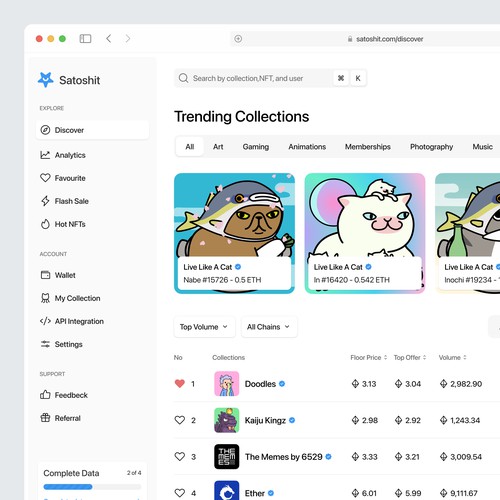
Task: Click Kaiju Kingz verified badge icon
Action: point(292,420)
